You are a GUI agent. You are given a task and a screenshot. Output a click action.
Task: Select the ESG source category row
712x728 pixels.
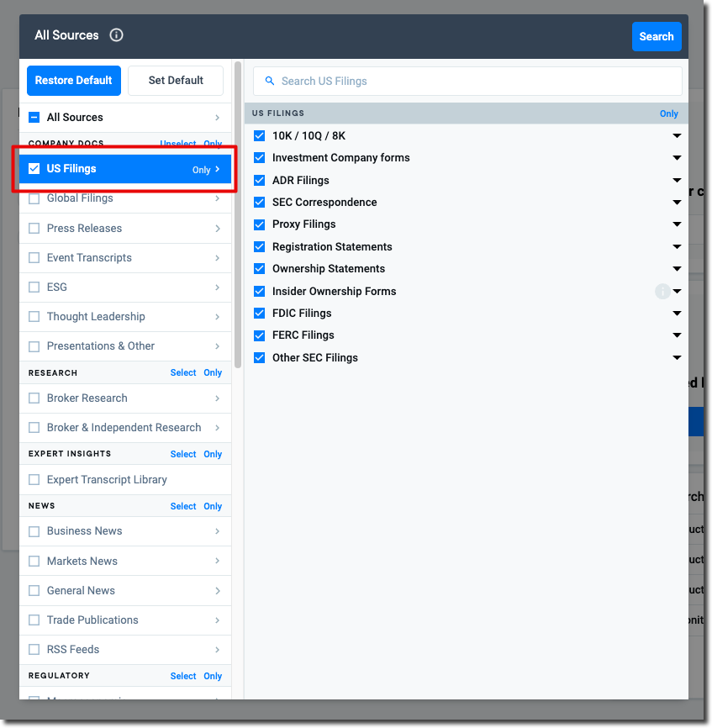pos(118,288)
